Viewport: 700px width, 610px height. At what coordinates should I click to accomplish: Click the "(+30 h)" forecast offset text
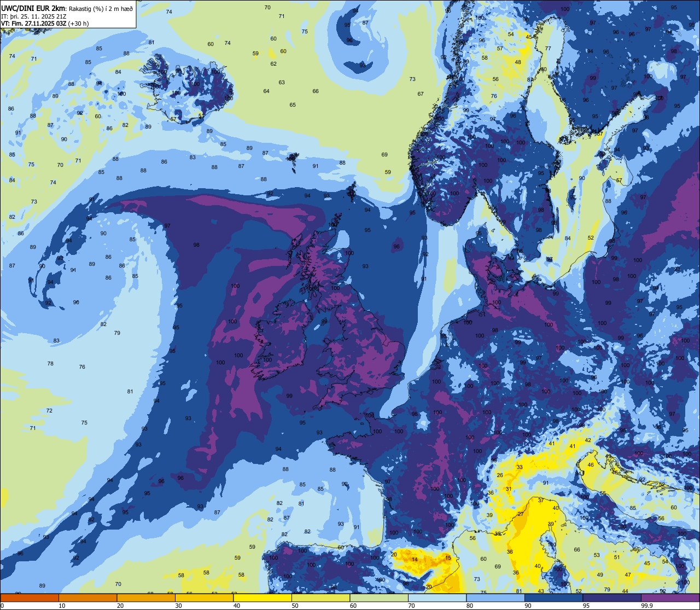click(78, 24)
